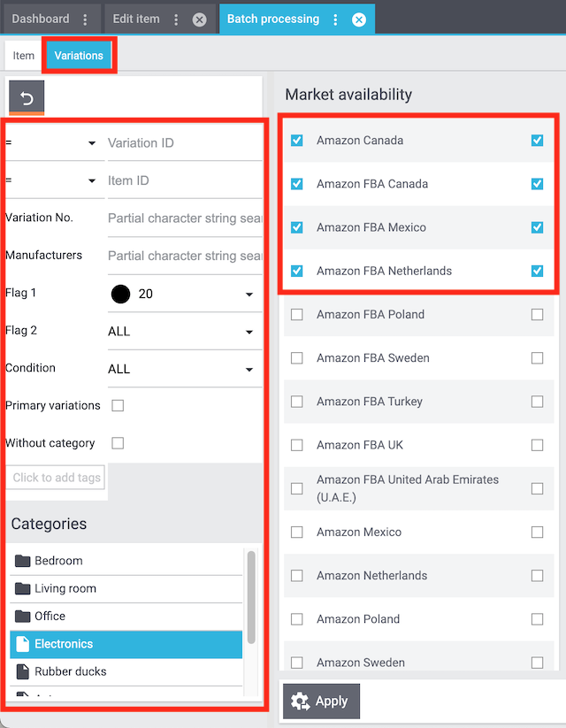Select the Variations tab

79,56
